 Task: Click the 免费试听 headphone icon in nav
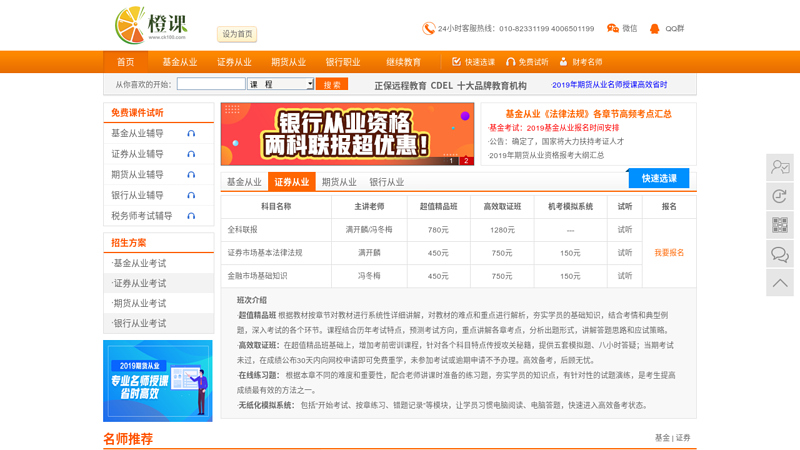click(x=510, y=62)
